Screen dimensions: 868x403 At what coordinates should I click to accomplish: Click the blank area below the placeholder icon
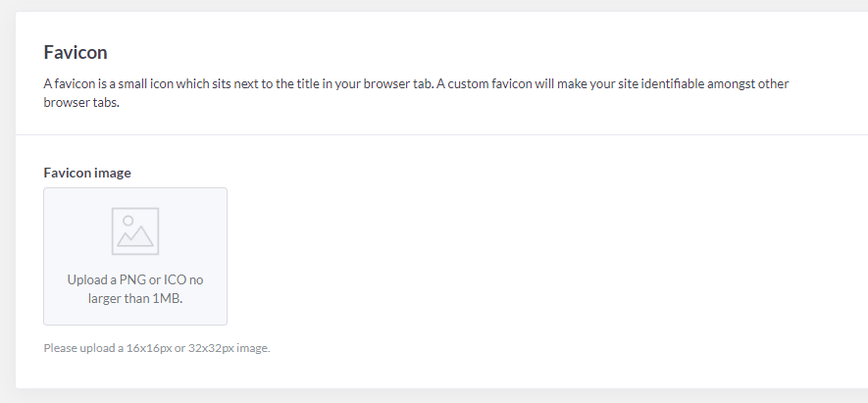pos(135,263)
